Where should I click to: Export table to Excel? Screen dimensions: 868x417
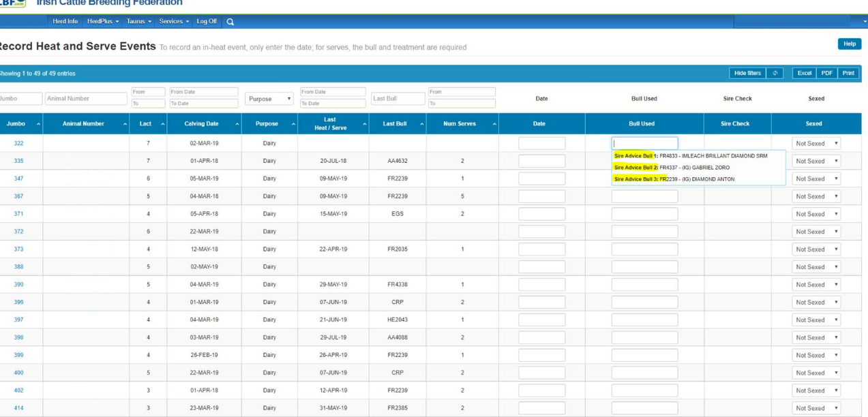(805, 74)
